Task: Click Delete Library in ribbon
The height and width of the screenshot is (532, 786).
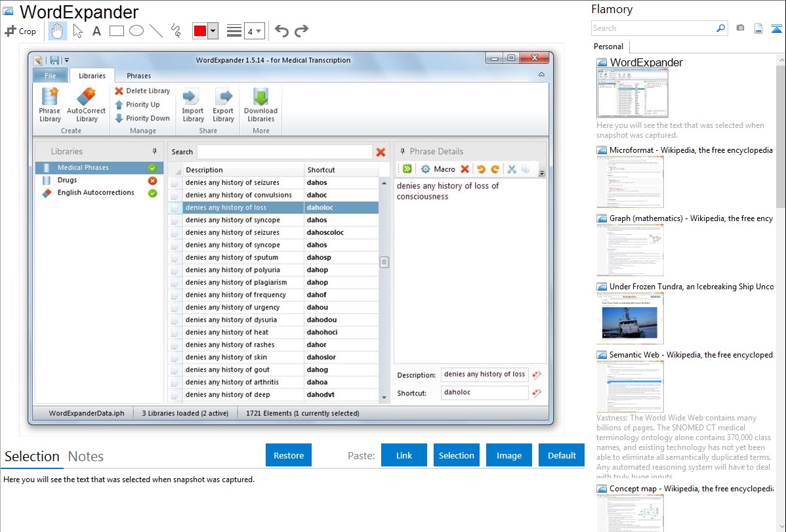Action: (x=142, y=91)
